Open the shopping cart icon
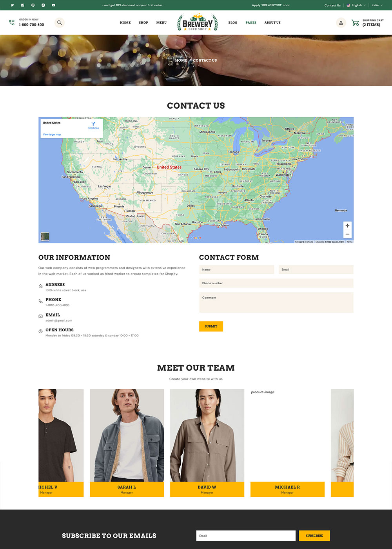Screen dimensions: 392x549 [355, 23]
